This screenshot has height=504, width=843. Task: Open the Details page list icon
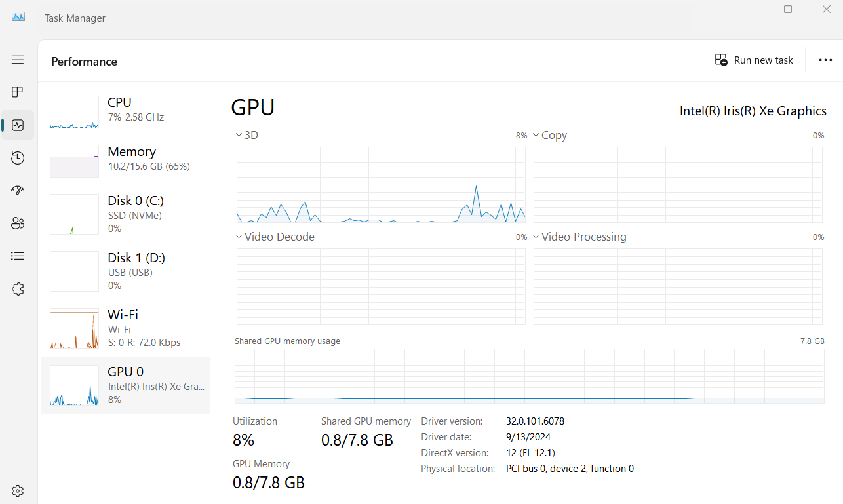[x=18, y=256]
